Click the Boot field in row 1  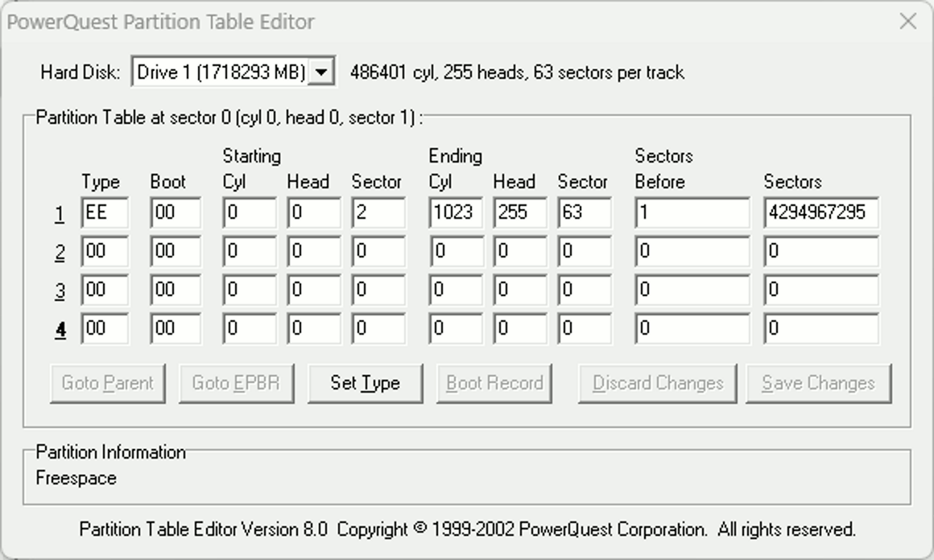176,212
